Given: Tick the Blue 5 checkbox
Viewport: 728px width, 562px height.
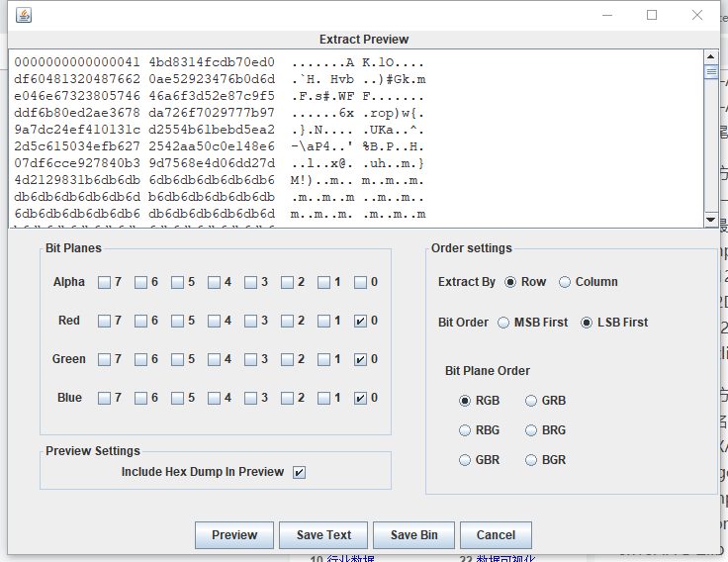Looking at the screenshot, I should tap(177, 398).
